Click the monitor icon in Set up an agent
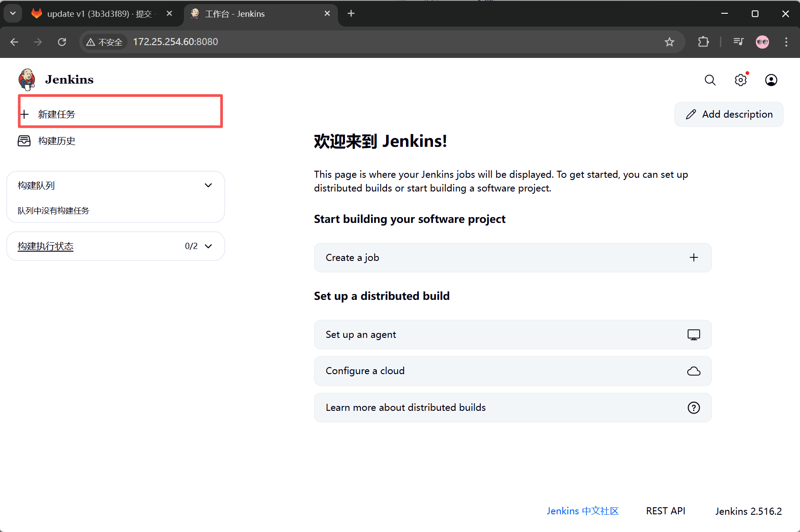 (694, 335)
